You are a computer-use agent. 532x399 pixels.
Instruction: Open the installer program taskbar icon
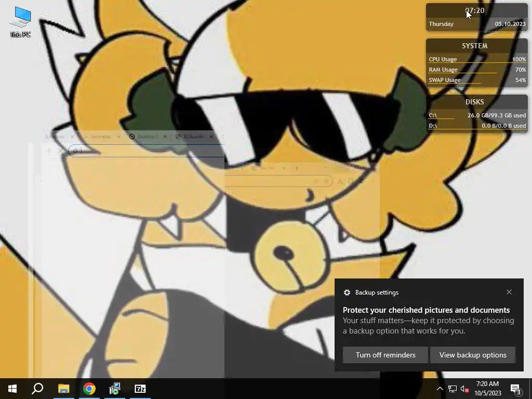click(x=115, y=389)
